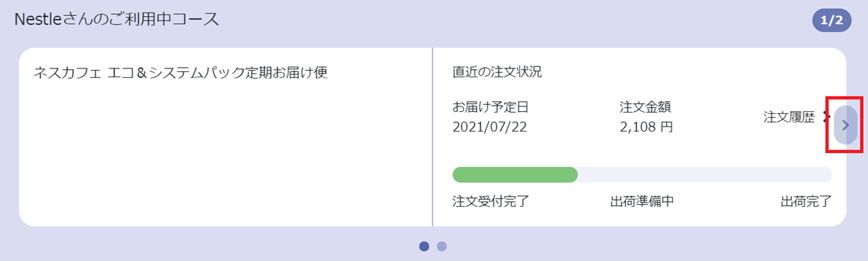The image size is (868, 261).
Task: Click the green filled portion of progress bar
Action: click(x=515, y=174)
